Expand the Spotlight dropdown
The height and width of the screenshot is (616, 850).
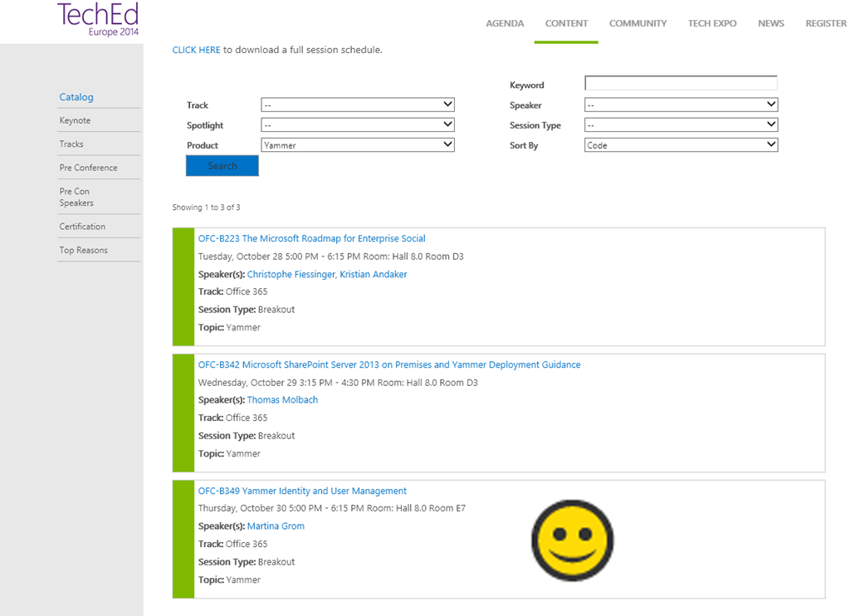[x=357, y=125]
